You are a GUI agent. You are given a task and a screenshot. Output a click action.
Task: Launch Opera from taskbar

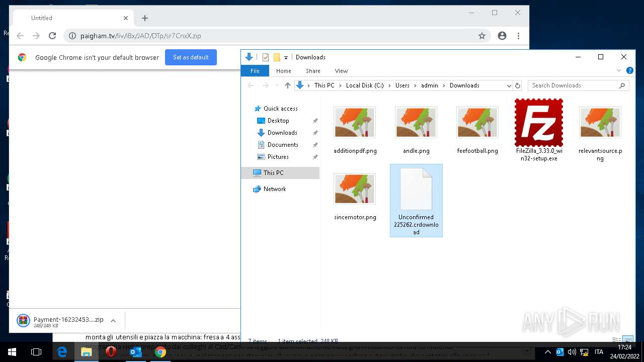111,352
